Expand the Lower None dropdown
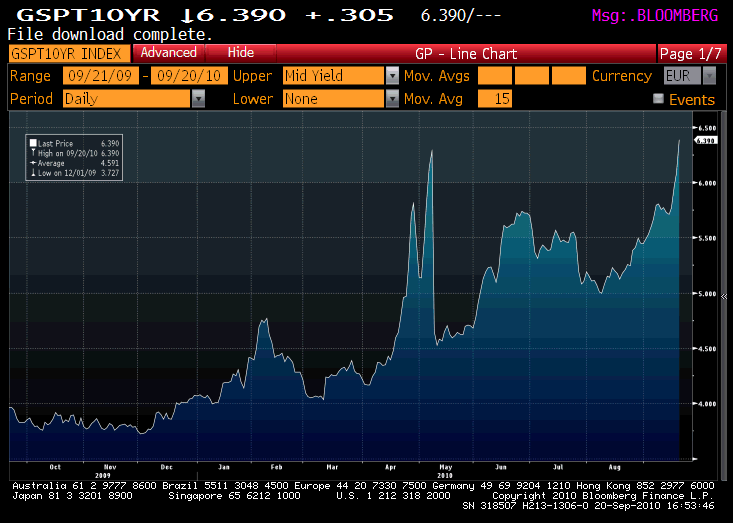The width and height of the screenshot is (733, 523). [x=392, y=99]
